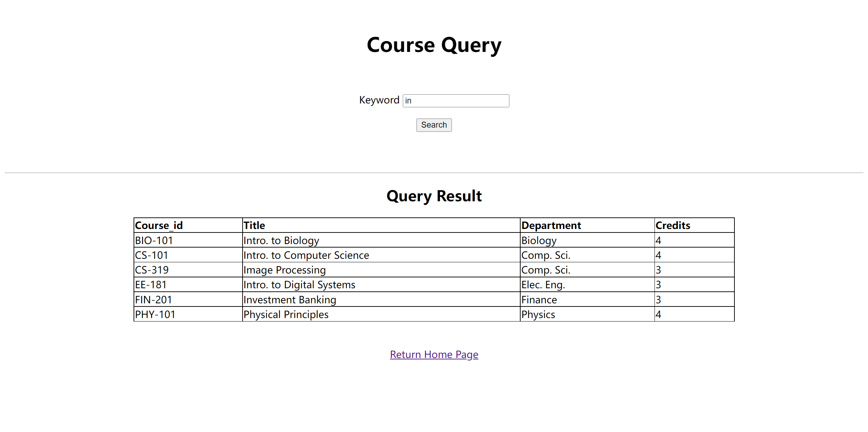Click the Image Processing title cell
This screenshot has height=432, width=868.
point(284,270)
